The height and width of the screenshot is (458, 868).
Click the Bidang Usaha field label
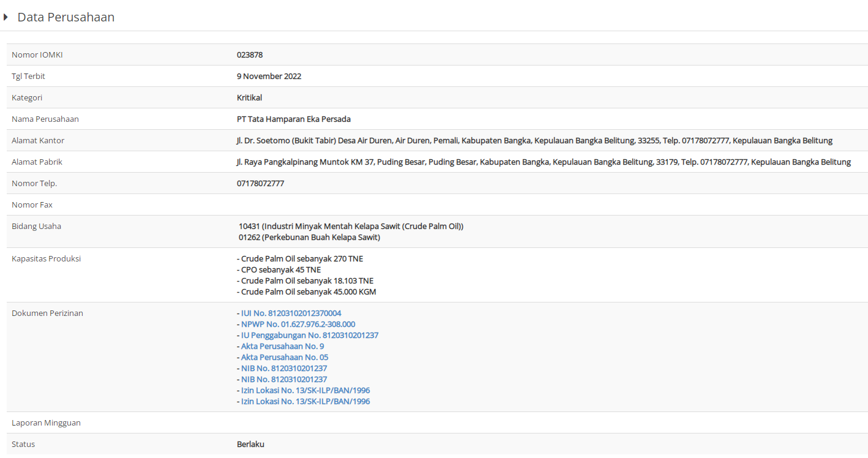(x=36, y=227)
